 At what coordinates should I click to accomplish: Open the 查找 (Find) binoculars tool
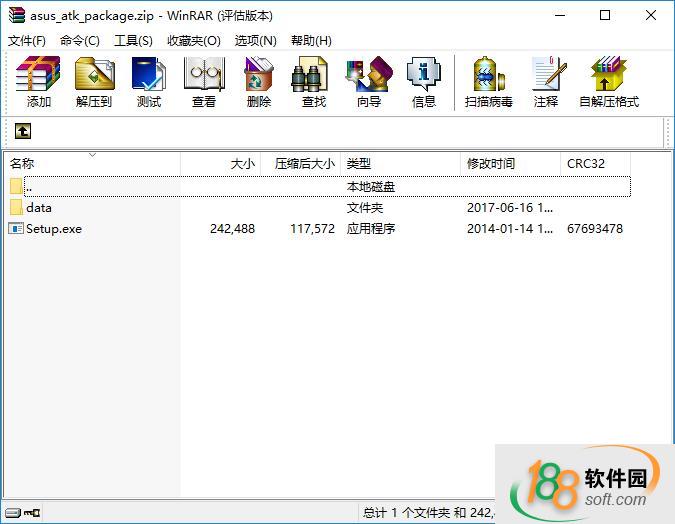(x=313, y=82)
